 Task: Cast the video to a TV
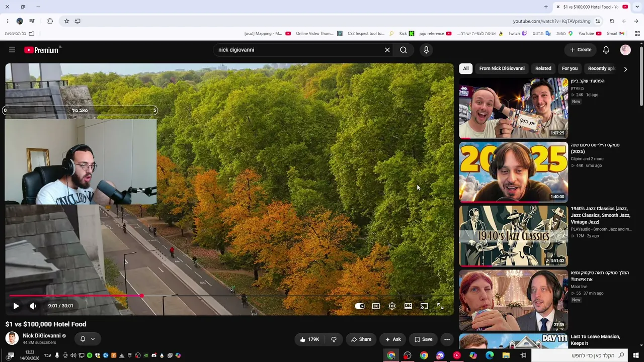(424, 306)
